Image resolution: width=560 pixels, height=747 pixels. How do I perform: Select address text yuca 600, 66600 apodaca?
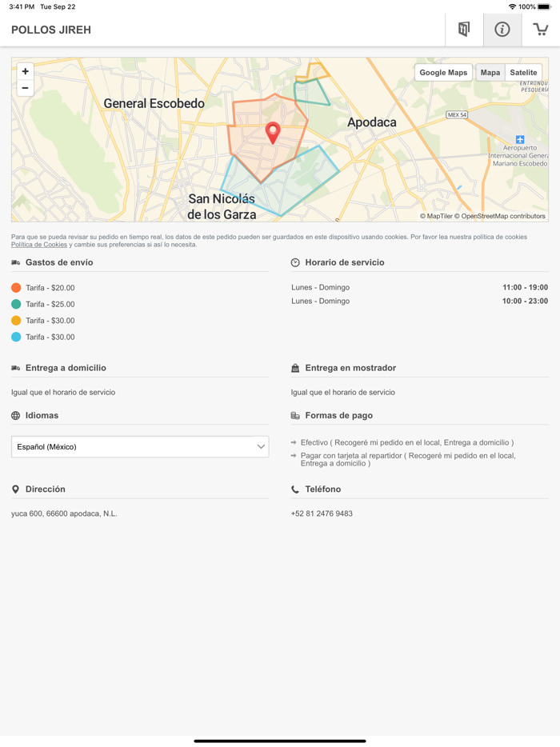64,513
